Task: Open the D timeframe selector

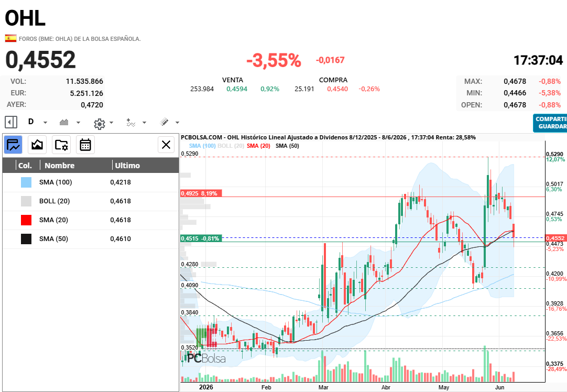Action: 31,122
